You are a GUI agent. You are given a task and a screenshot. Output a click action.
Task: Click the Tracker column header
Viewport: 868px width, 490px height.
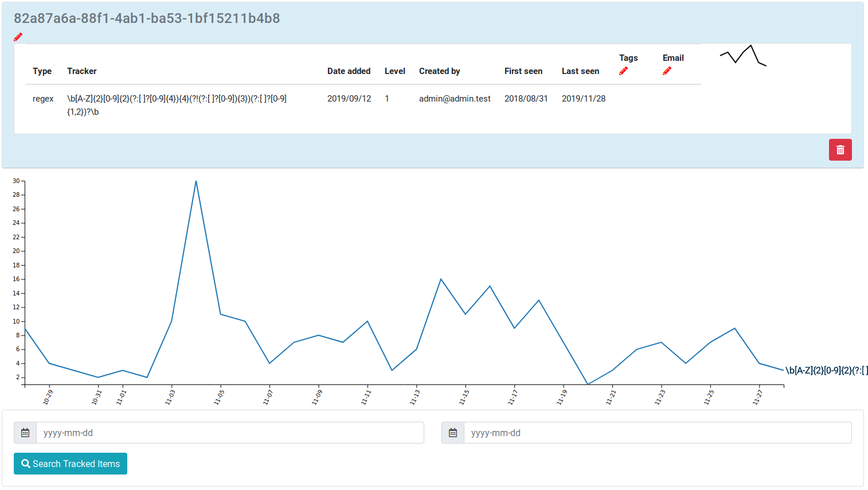click(x=81, y=71)
